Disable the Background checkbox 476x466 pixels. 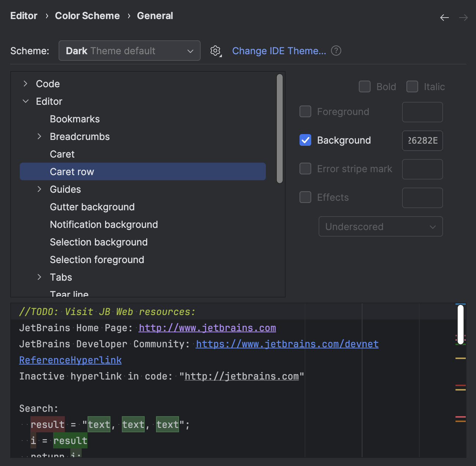[x=305, y=140]
